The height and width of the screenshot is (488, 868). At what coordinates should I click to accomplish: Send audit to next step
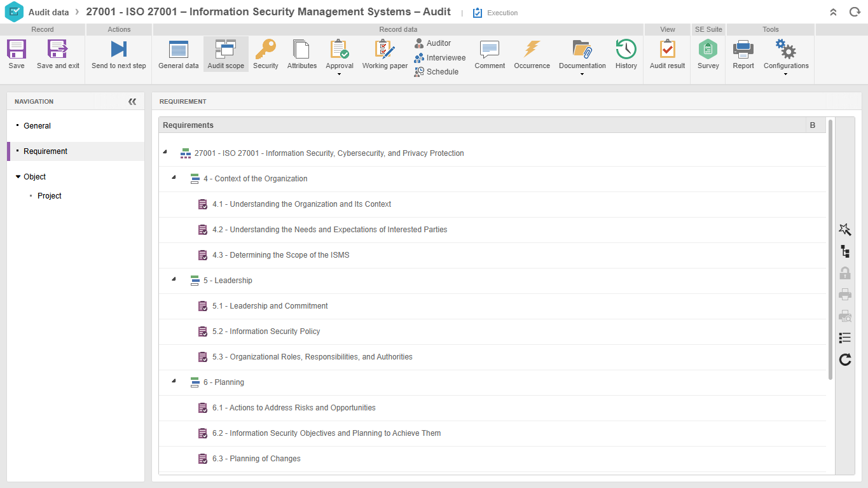click(x=119, y=54)
